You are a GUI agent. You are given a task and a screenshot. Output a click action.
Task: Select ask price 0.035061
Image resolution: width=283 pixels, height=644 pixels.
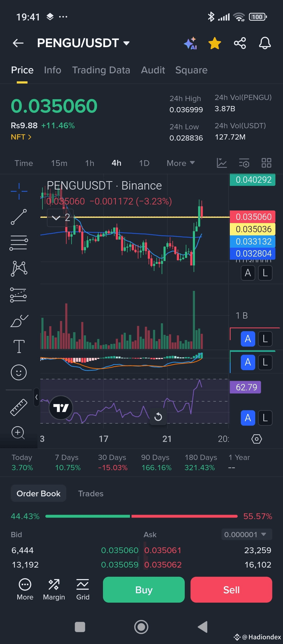(163, 550)
